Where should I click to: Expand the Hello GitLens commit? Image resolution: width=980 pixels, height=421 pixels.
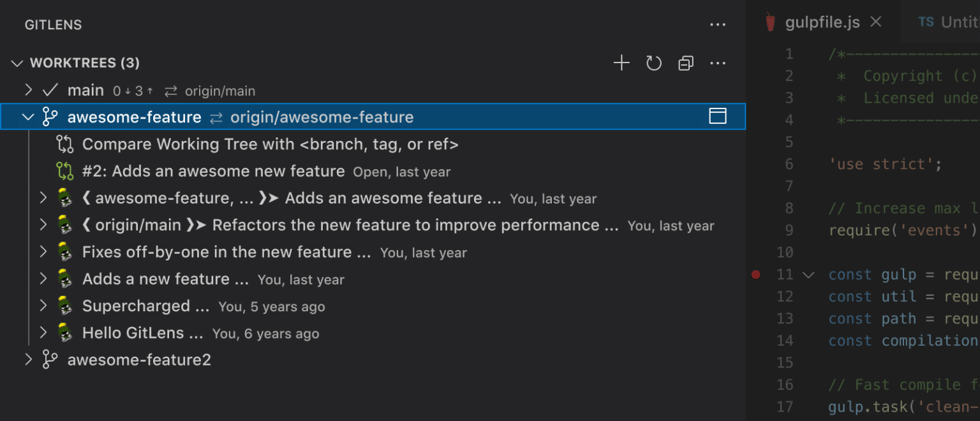[x=43, y=332]
